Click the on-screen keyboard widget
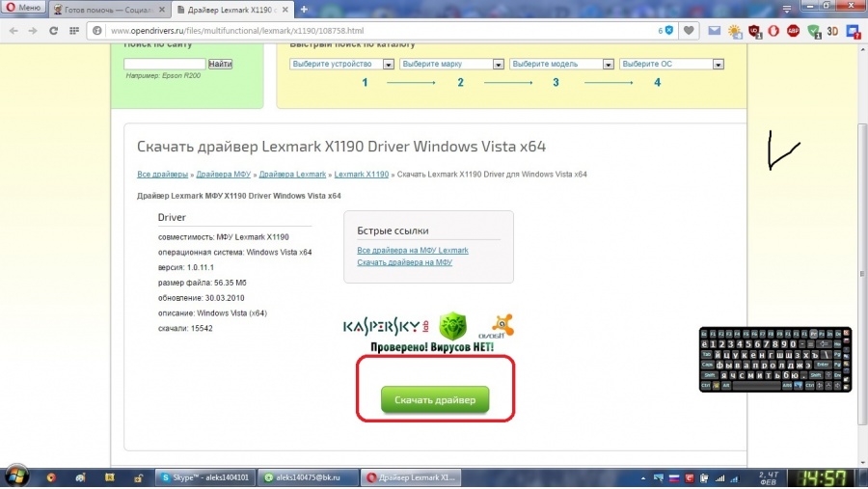The width and height of the screenshot is (868, 489). point(775,360)
